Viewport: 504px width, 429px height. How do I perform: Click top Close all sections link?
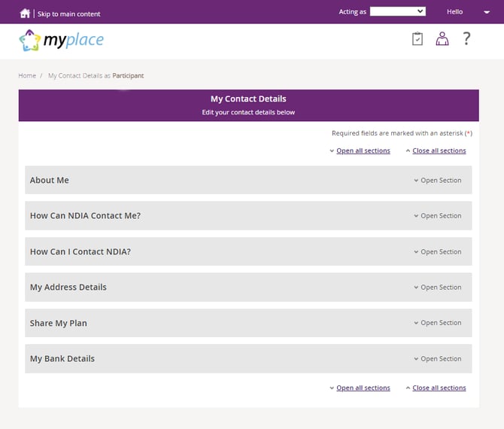(439, 151)
